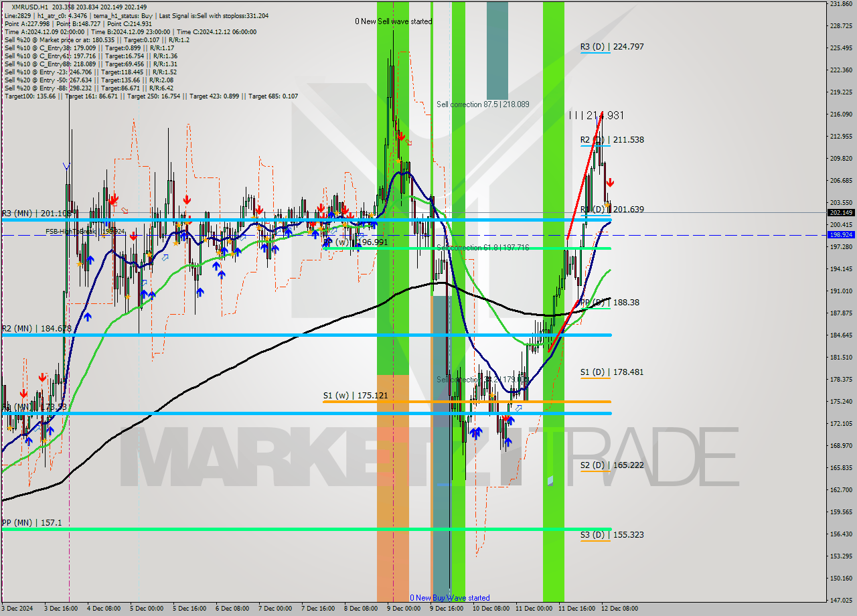The image size is (857, 616).
Task: Click the 219.215 price axis value
Action: 841,92
